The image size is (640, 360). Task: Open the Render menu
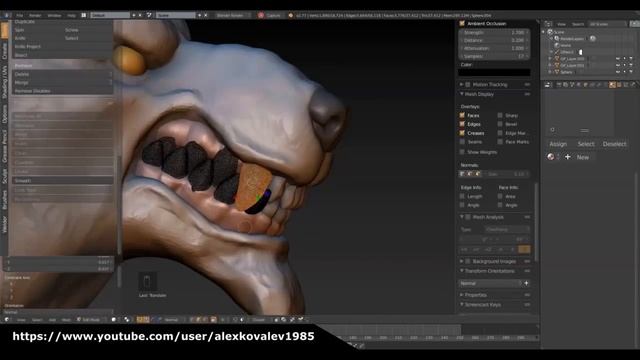[x=35, y=15]
